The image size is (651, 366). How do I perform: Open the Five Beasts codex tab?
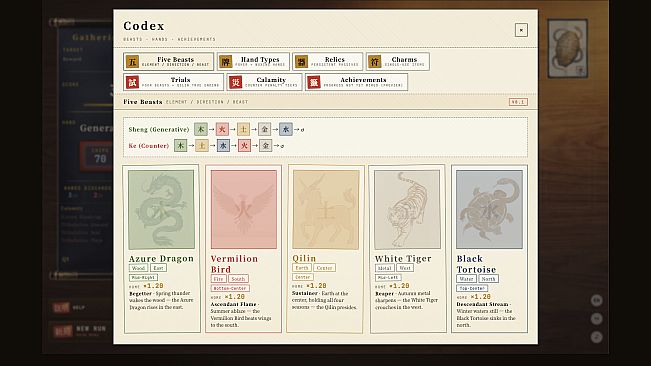point(168,61)
